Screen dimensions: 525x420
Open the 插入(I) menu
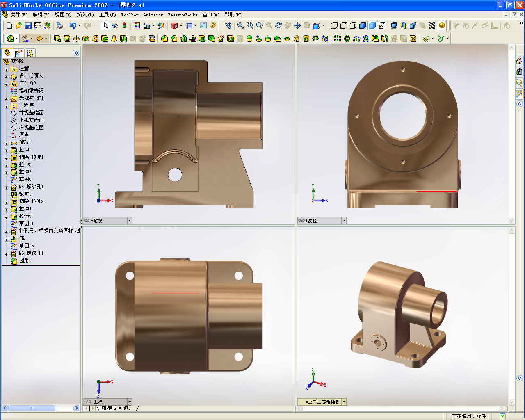85,15
